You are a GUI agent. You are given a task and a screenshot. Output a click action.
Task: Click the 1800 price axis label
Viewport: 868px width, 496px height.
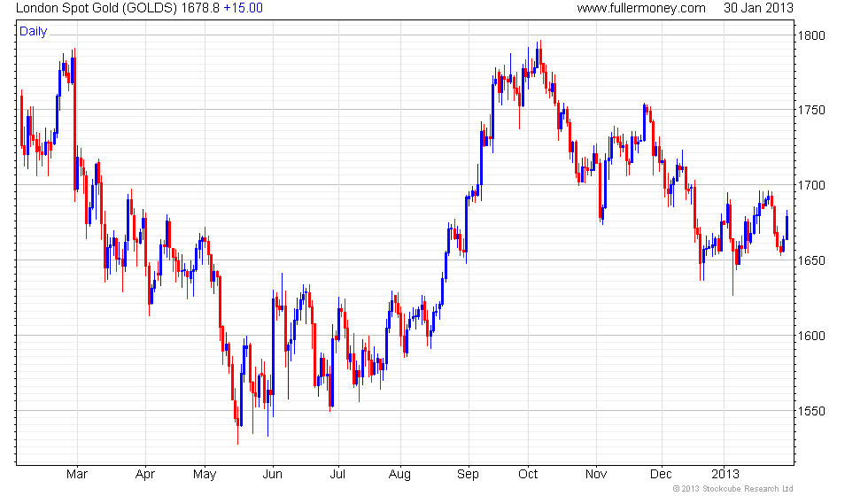[x=811, y=35]
